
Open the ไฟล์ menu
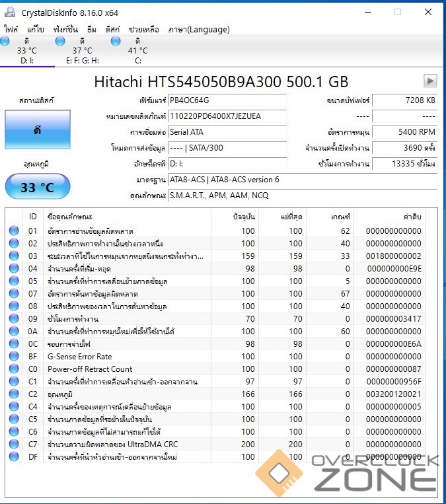pyautogui.click(x=11, y=29)
